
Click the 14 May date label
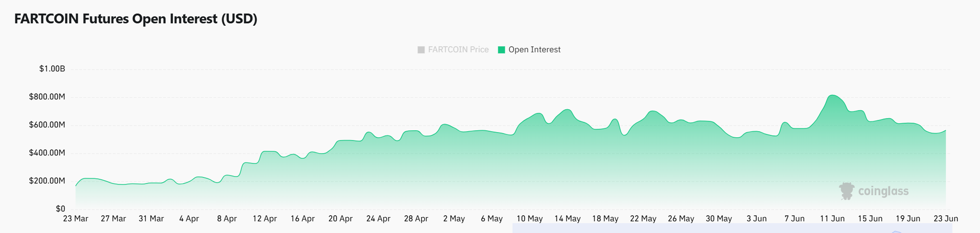tap(567, 219)
